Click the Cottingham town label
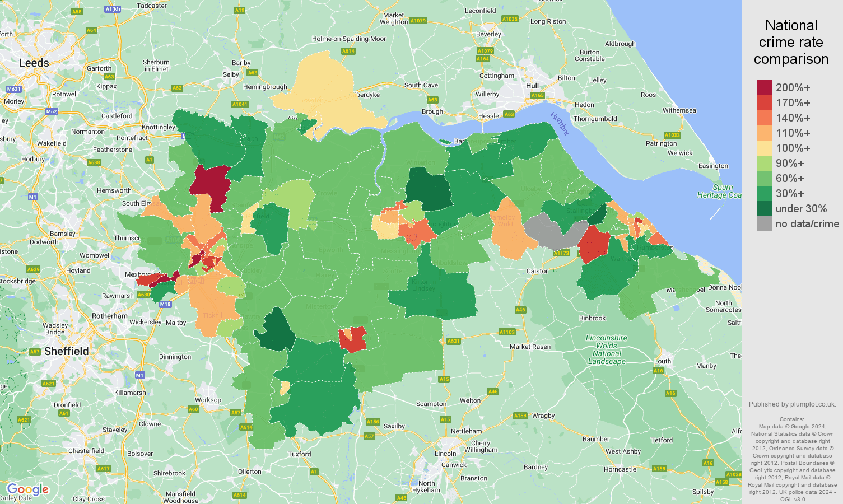The height and width of the screenshot is (504, 843). (x=497, y=76)
